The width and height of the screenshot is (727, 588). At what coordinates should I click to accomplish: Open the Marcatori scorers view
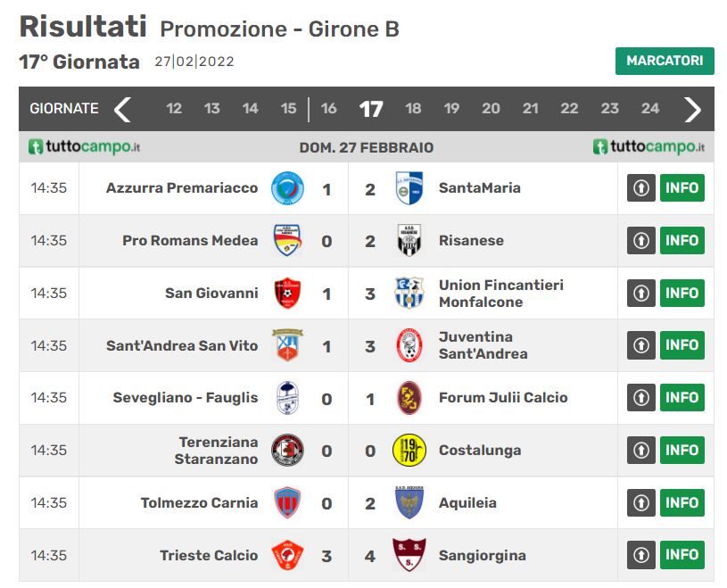click(665, 61)
